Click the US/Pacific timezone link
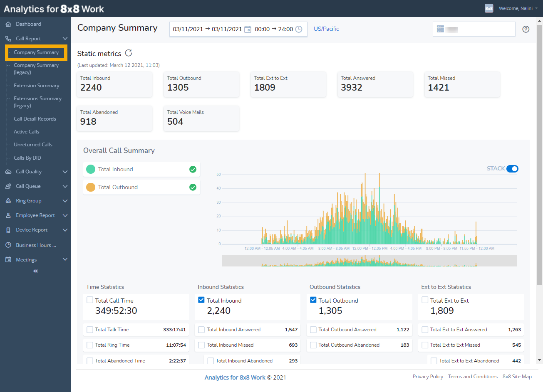Viewport: 543px width, 392px height. pos(326,28)
